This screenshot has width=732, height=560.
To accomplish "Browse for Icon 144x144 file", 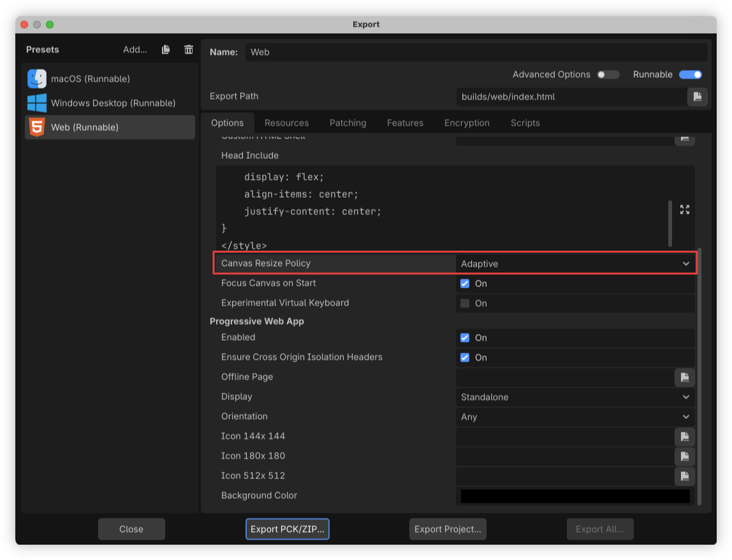I will pyautogui.click(x=685, y=437).
